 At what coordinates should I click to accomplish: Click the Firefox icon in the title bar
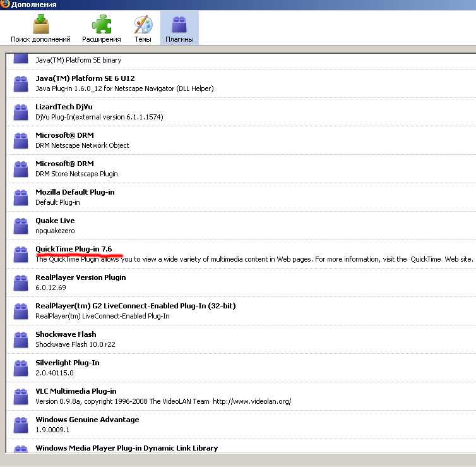(x=5, y=4)
